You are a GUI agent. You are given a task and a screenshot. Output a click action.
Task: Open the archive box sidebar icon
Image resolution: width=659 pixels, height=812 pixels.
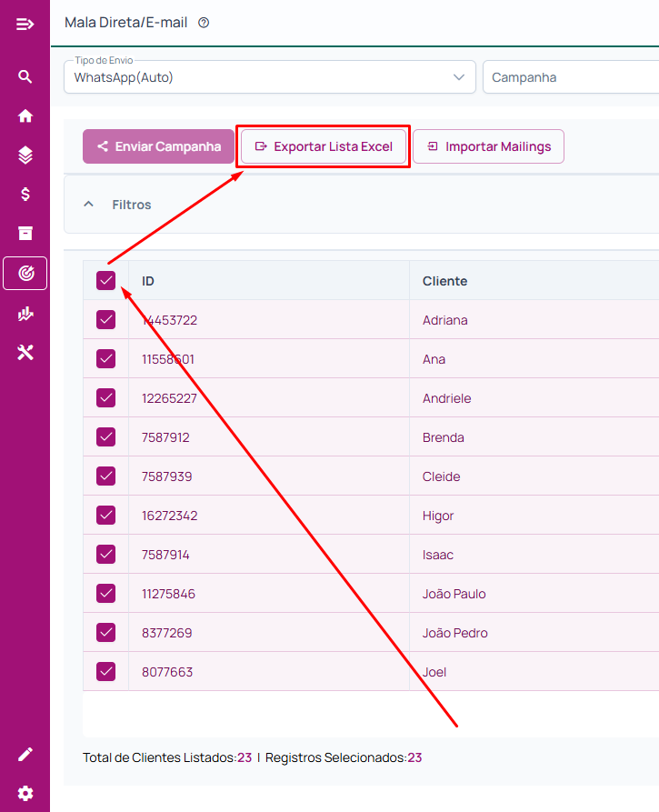point(25,233)
